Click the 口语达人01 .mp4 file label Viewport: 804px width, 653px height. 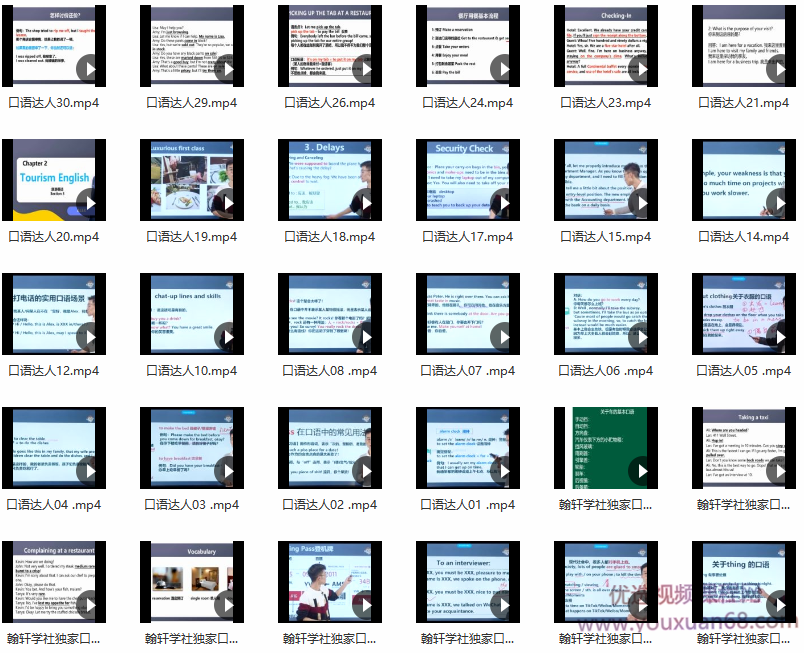[467, 505]
